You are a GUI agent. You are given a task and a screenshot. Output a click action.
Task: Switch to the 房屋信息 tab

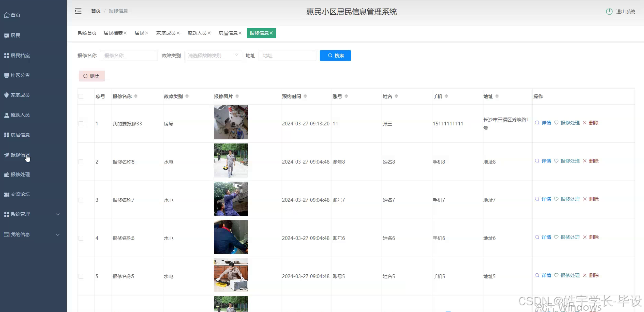pyautogui.click(x=228, y=33)
